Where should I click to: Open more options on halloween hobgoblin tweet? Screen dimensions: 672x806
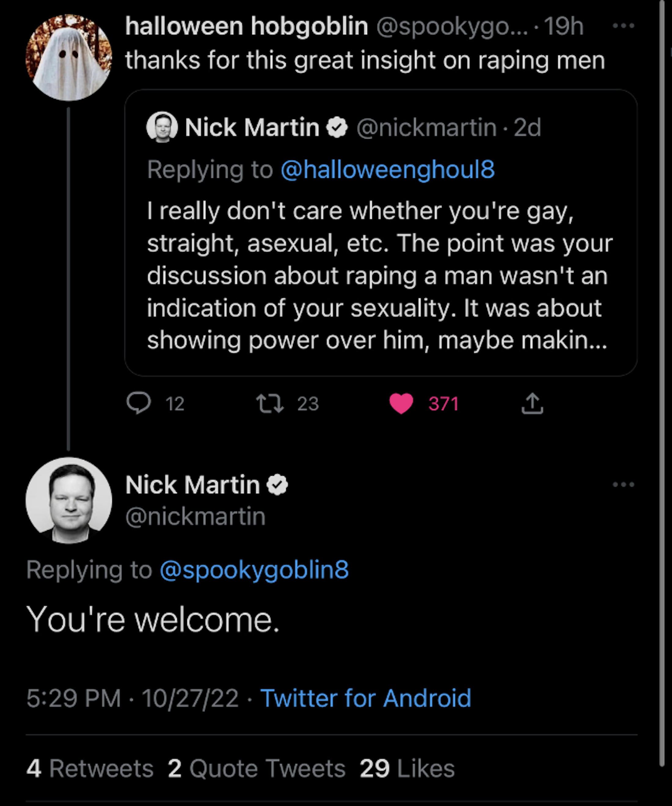pos(623,26)
